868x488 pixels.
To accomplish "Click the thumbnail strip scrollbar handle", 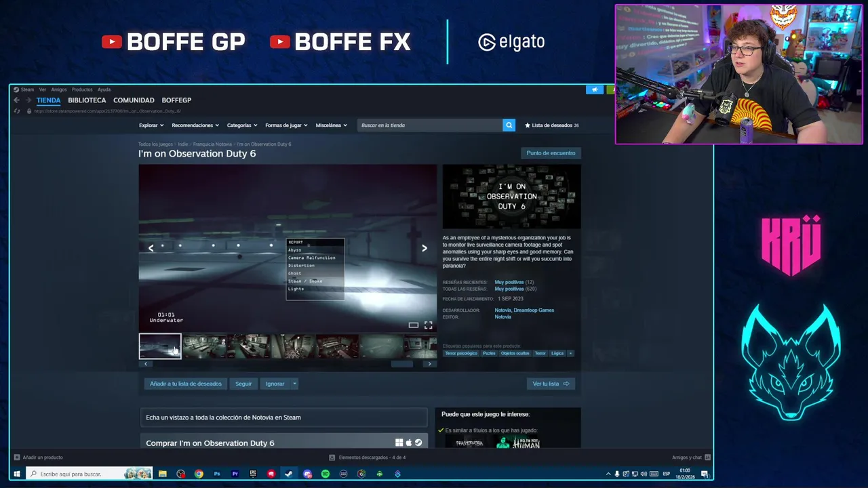I will (402, 364).
